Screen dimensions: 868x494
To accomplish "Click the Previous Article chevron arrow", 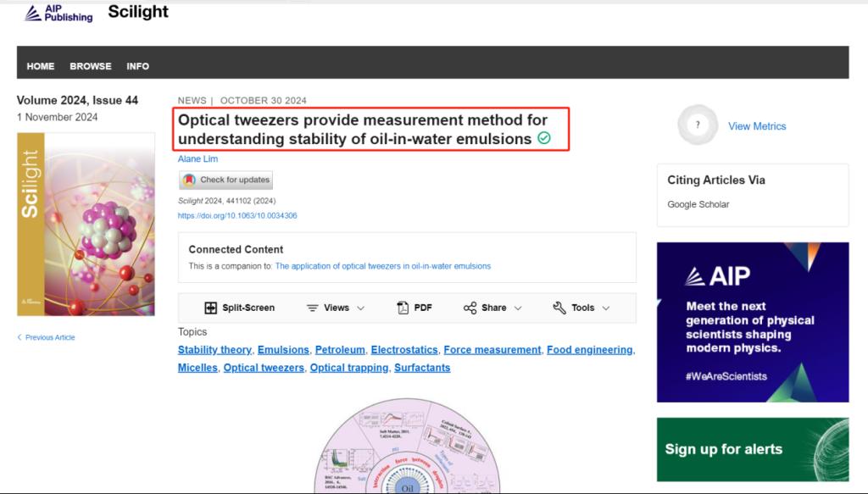I will (x=19, y=337).
